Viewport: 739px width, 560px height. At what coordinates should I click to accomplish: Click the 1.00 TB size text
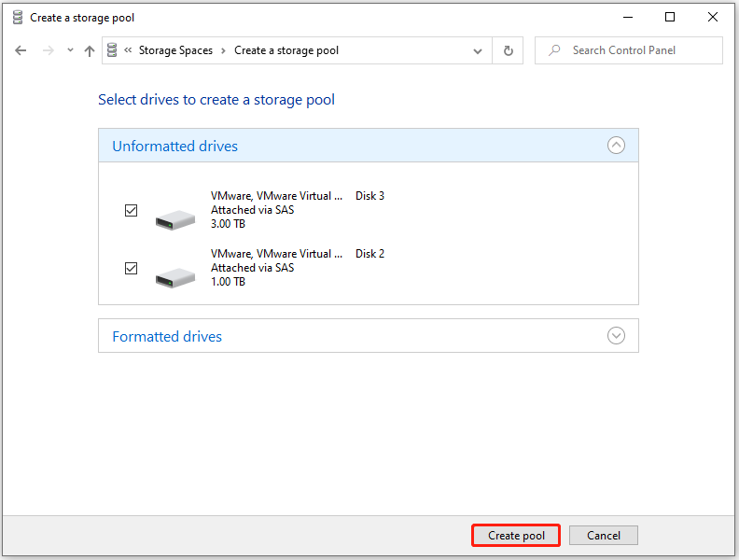(x=228, y=282)
